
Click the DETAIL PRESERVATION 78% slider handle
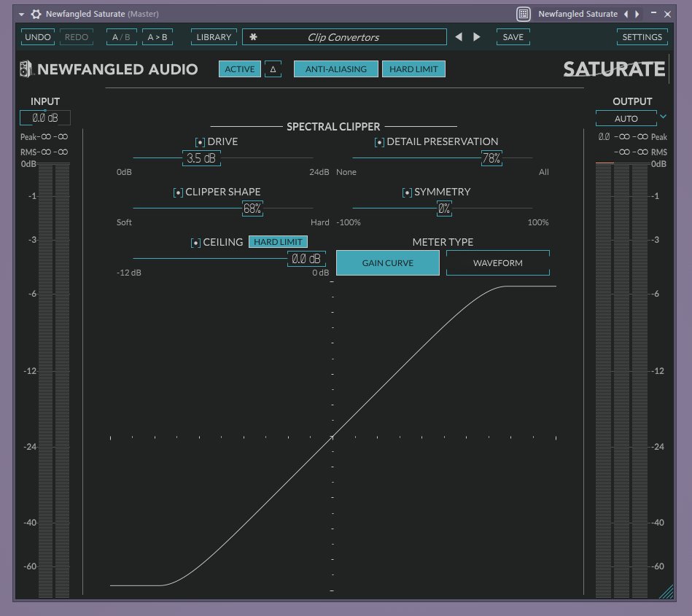[491, 158]
